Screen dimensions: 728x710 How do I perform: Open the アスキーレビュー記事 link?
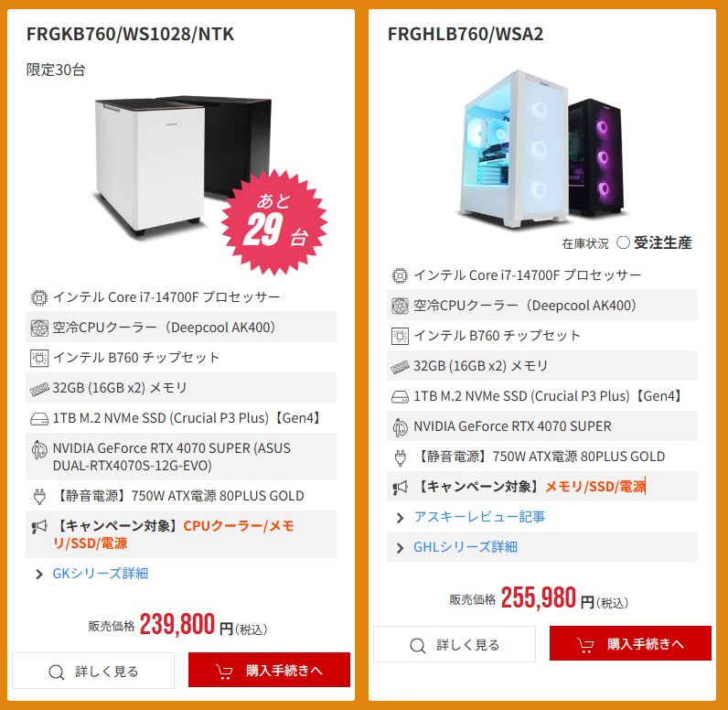pyautogui.click(x=479, y=517)
